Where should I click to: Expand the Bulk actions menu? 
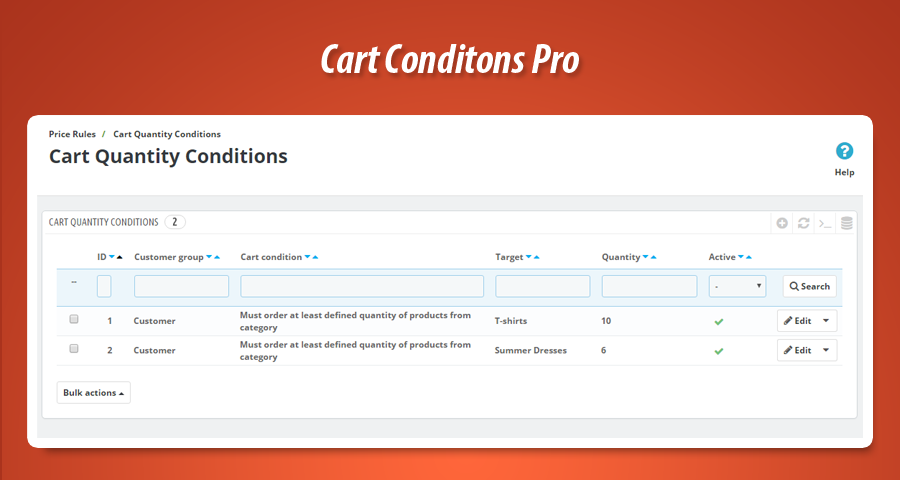click(94, 393)
